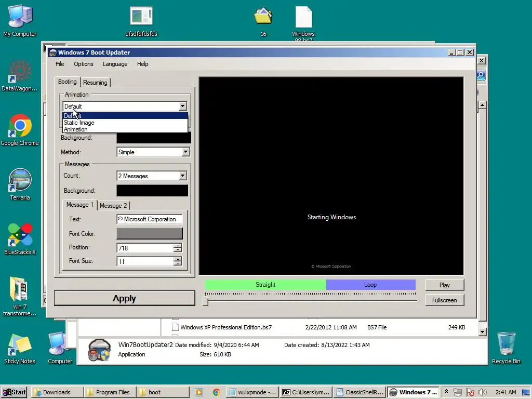Click the Position value field 718
Image resolution: width=532 pixels, height=399 pixels.
pos(145,248)
